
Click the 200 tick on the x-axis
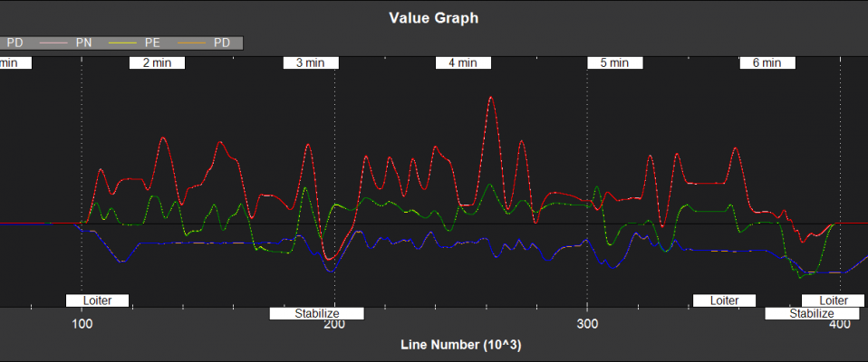(334, 325)
